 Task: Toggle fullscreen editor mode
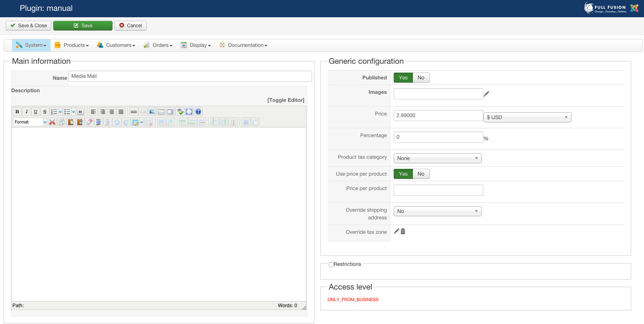pos(189,111)
